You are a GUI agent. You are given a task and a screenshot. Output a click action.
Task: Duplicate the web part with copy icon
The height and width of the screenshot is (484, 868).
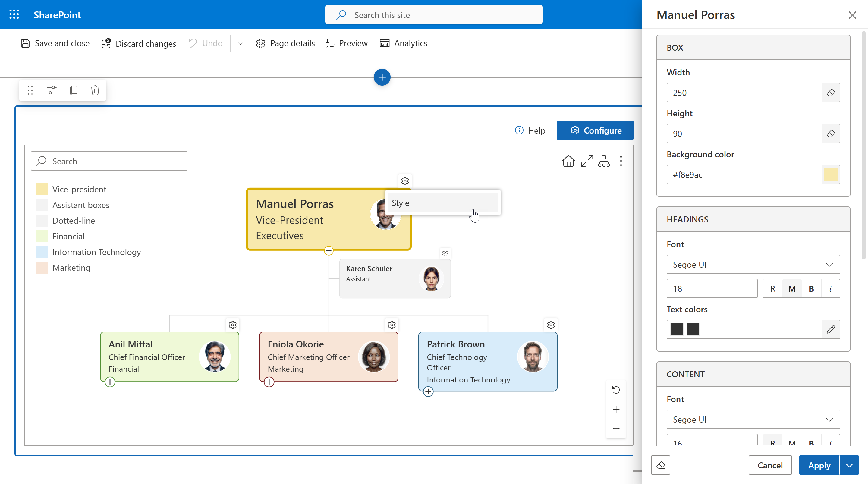click(73, 90)
